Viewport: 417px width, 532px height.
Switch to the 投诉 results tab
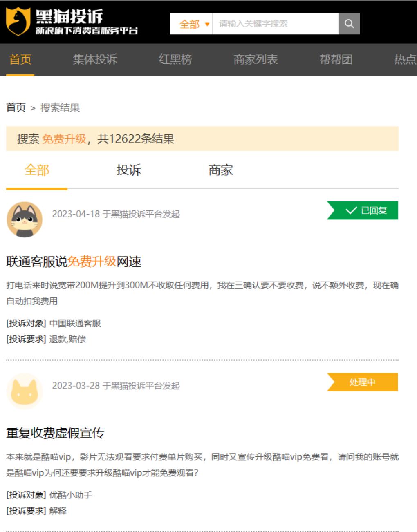pos(129,170)
